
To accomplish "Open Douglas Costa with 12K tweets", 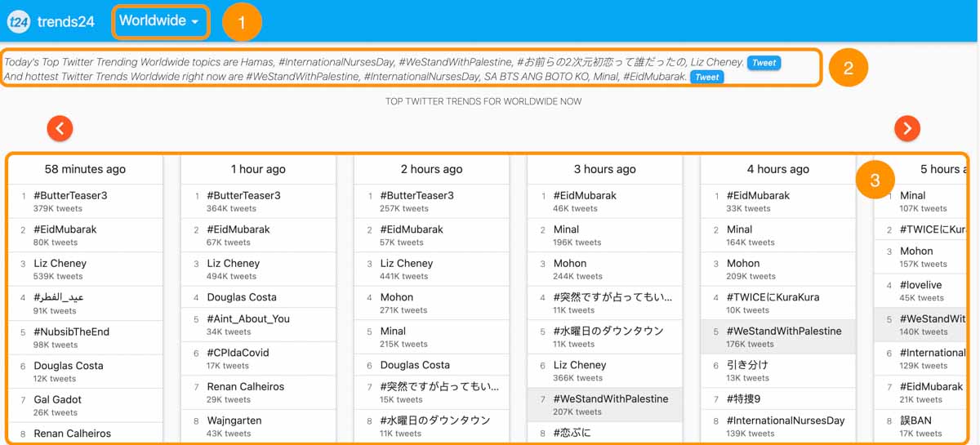I will (69, 366).
